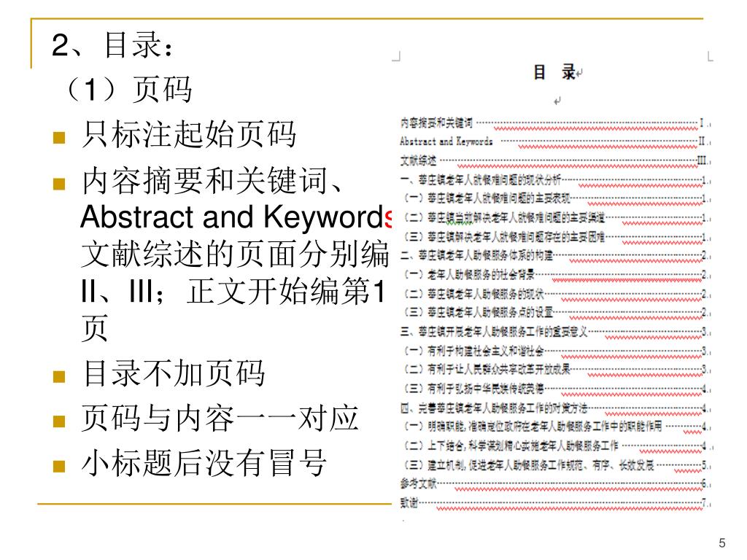This screenshot has width=747, height=560.
Task: Click TOC entry starting '(一)明确职能,准确定位政府'
Action: pos(533,426)
